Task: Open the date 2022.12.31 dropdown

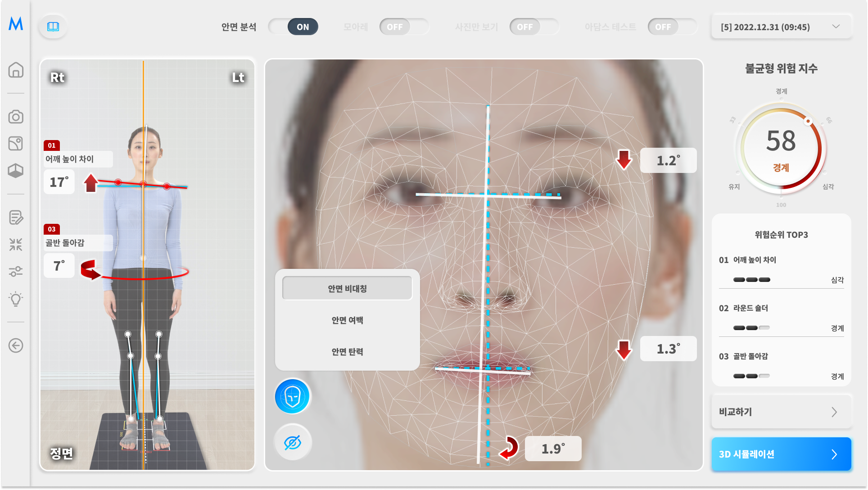Action: pos(781,27)
